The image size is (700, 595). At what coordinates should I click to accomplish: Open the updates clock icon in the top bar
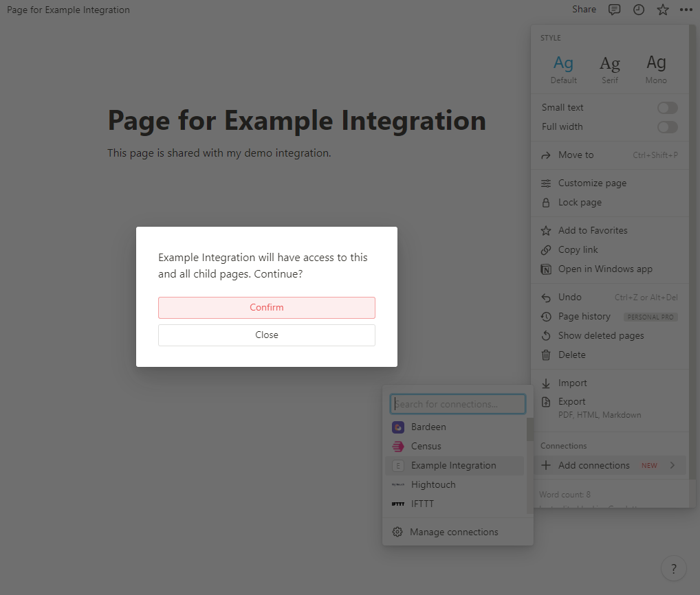[639, 10]
